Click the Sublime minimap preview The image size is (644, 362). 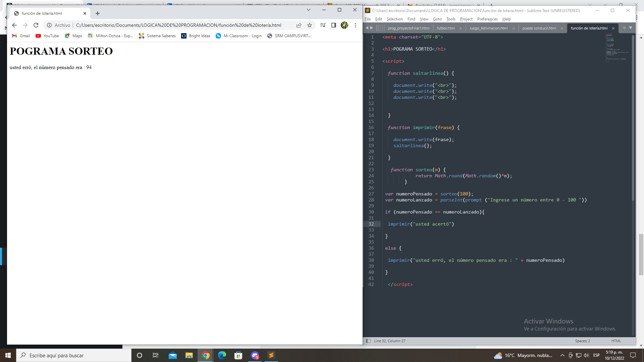pos(616,48)
